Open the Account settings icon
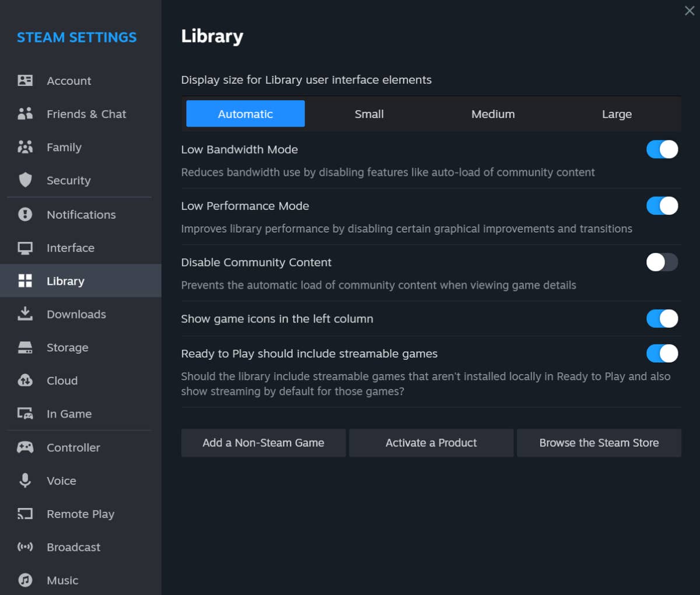Image resolution: width=700 pixels, height=595 pixels. point(26,80)
